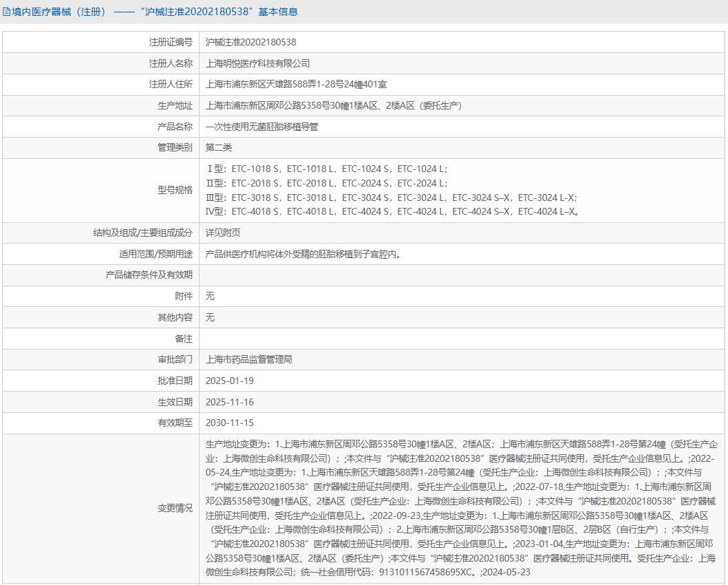Select the effective date 2025-11-16
728x585 pixels.
pyautogui.click(x=230, y=403)
